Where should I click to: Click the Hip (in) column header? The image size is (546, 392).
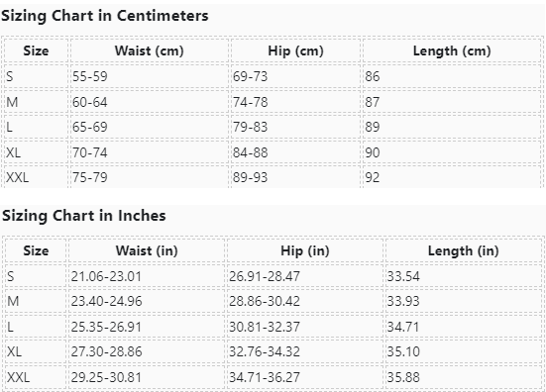(305, 250)
